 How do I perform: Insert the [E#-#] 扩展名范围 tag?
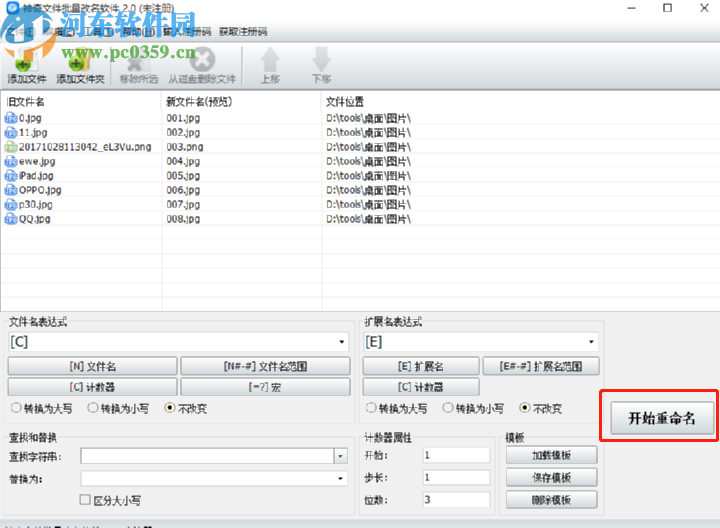pos(541,366)
